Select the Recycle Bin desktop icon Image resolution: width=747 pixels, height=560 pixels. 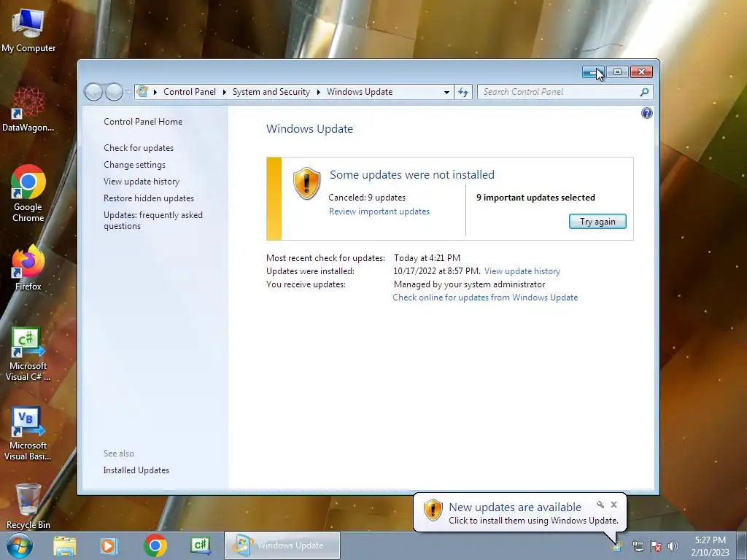click(x=28, y=507)
